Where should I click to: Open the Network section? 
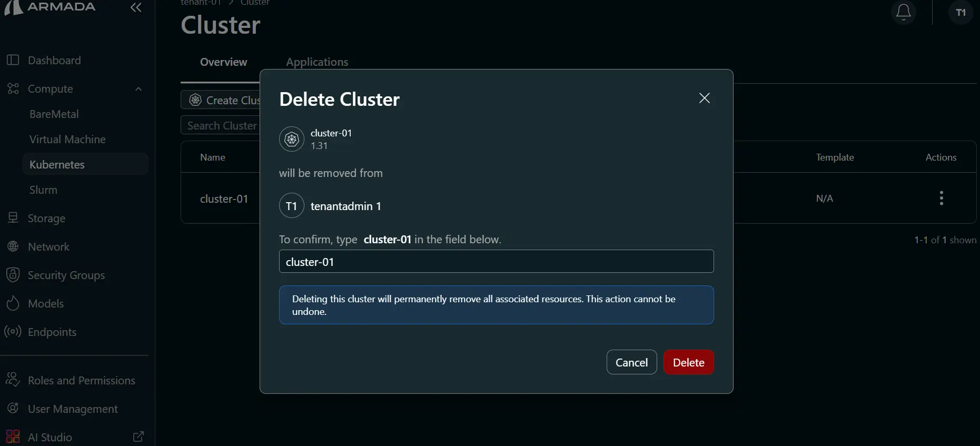tap(48, 247)
